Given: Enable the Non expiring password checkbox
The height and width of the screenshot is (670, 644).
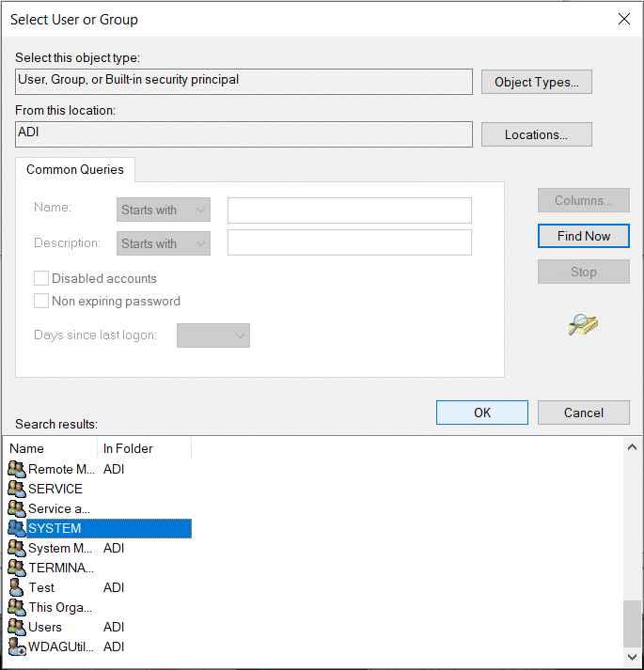Looking at the screenshot, I should [x=41, y=301].
